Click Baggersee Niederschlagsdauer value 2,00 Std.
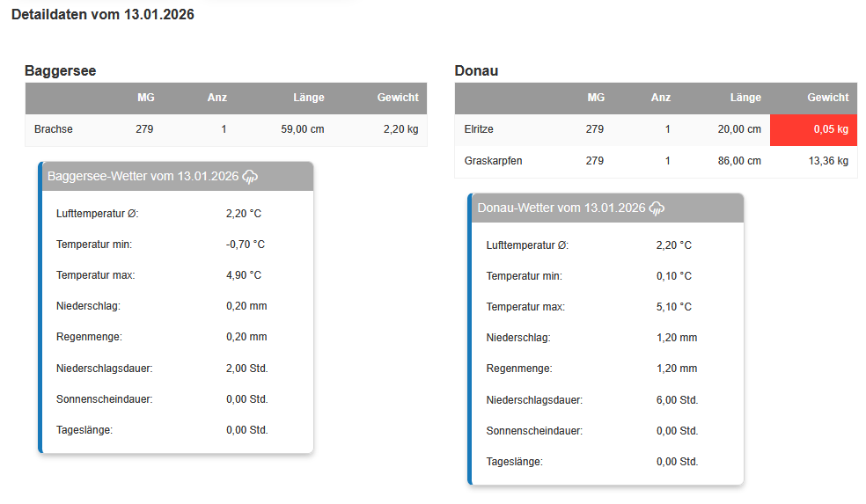Image resolution: width=866 pixels, height=504 pixels. tap(247, 369)
